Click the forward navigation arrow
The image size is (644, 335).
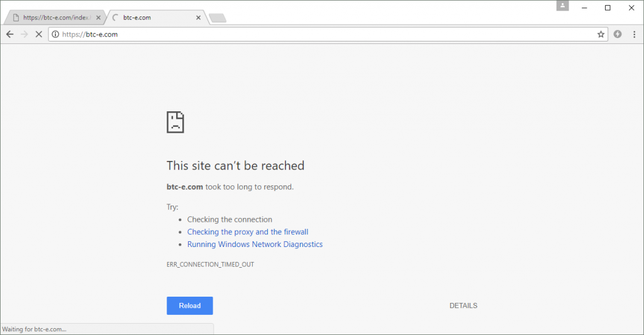coord(25,35)
